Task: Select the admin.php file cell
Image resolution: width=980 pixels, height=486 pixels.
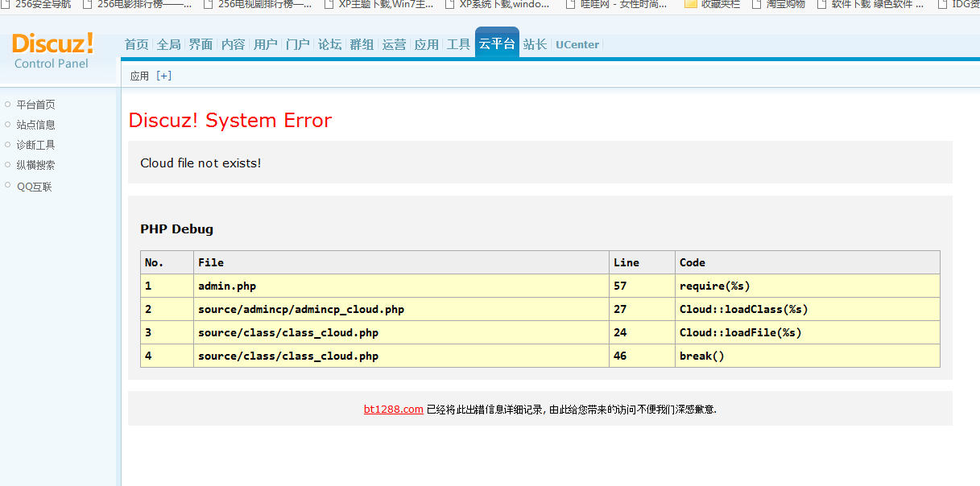Action: click(401, 286)
